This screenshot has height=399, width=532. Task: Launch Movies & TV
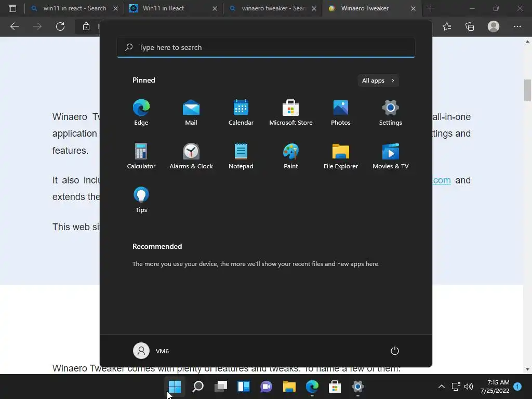pyautogui.click(x=391, y=156)
